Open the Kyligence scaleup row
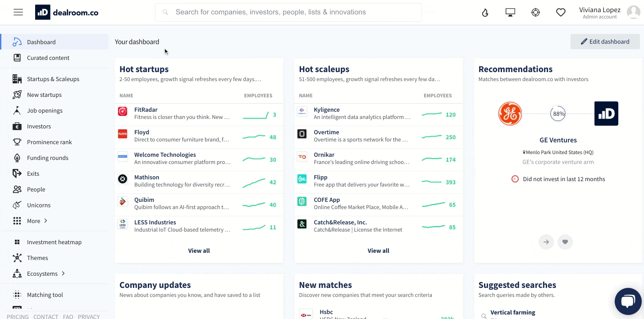This screenshot has height=319, width=644. (x=379, y=114)
